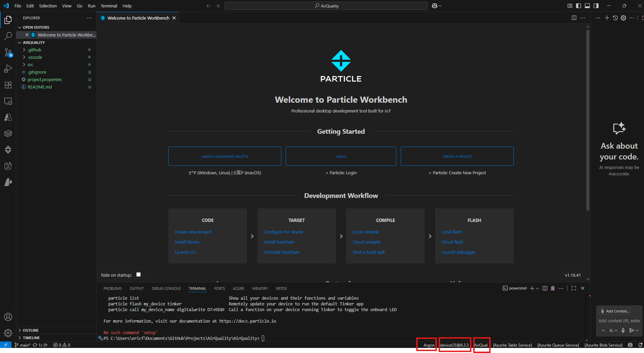Switch to the OUTPUT tab
Image resolution: width=644 pixels, height=353 pixels.
[x=137, y=288]
